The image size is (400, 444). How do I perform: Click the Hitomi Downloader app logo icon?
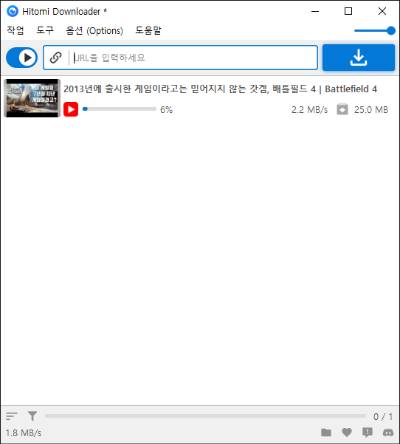coord(12,11)
